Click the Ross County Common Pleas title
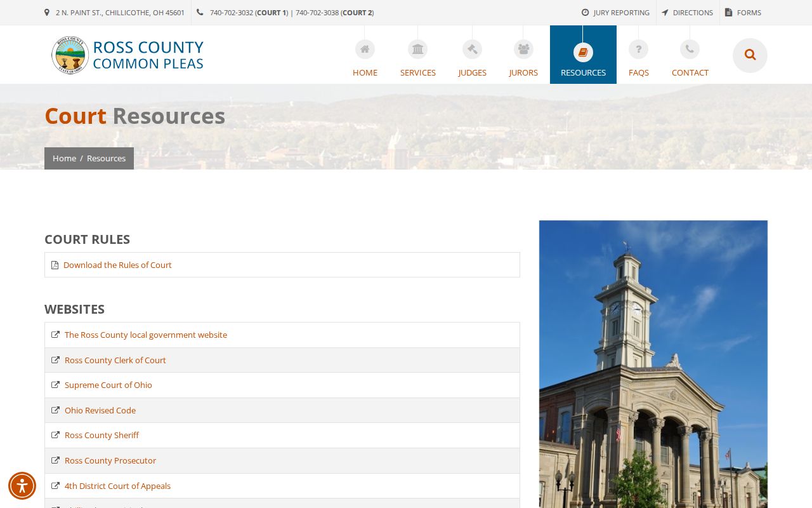 tap(148, 55)
